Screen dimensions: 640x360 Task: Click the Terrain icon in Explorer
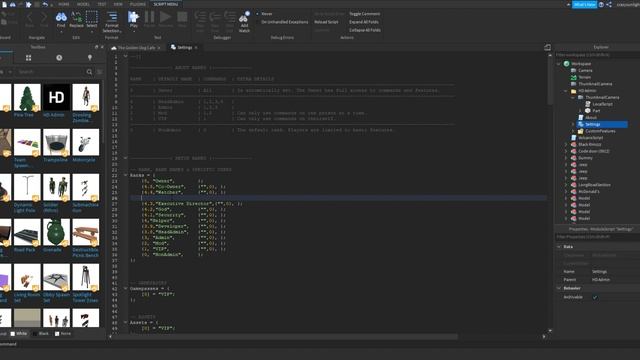click(x=573, y=77)
